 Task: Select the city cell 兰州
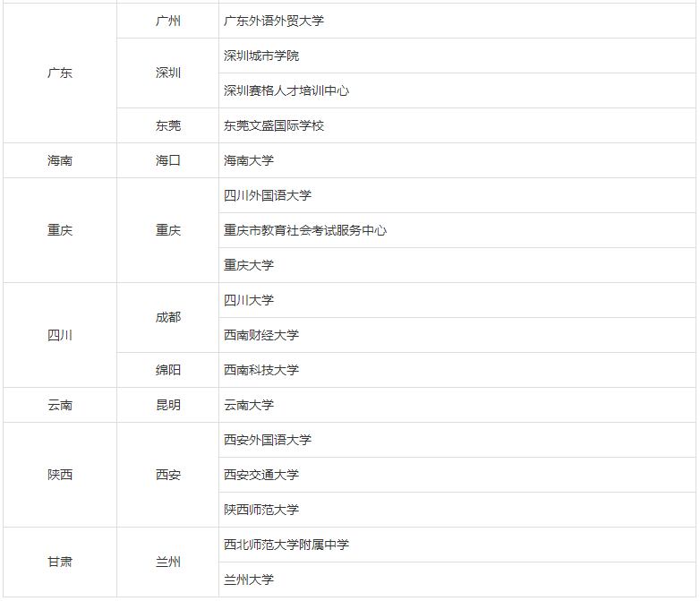pyautogui.click(x=168, y=562)
